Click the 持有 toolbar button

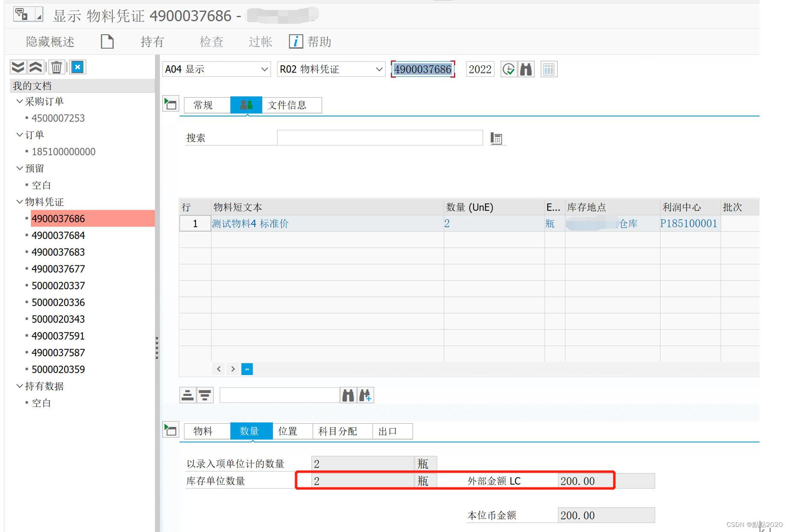[152, 42]
